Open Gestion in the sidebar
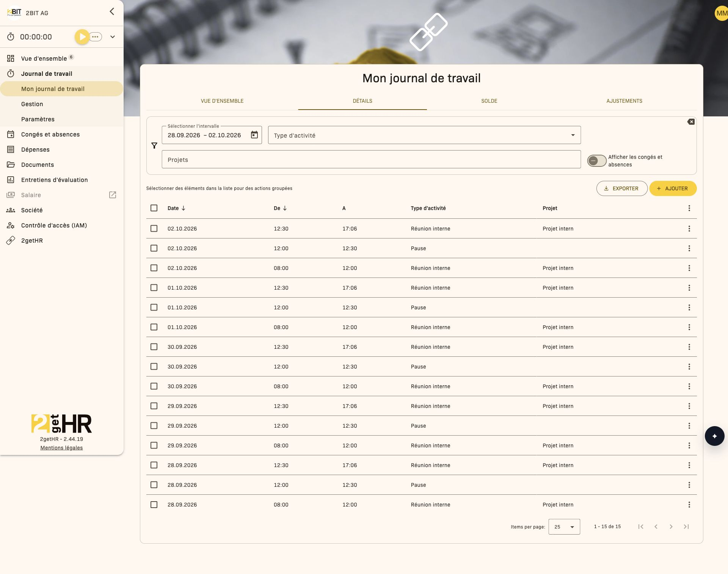 point(61,104)
